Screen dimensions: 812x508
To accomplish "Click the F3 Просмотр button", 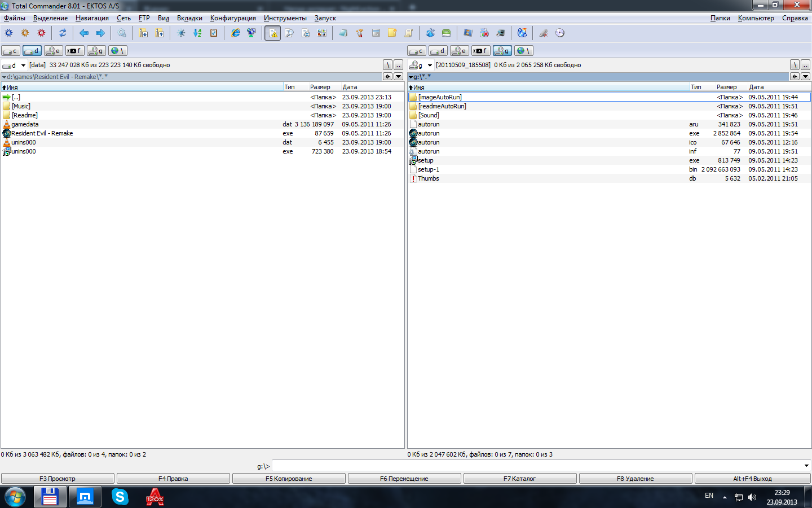I will coord(58,479).
